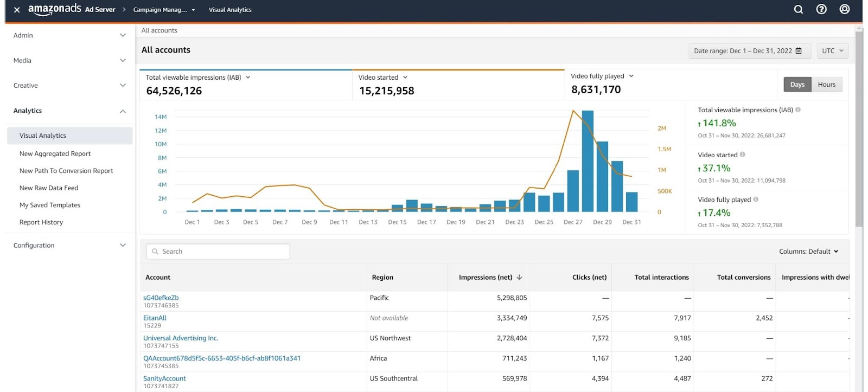
Task: Sort by the Impressions (net) arrow icon
Action: point(519,277)
